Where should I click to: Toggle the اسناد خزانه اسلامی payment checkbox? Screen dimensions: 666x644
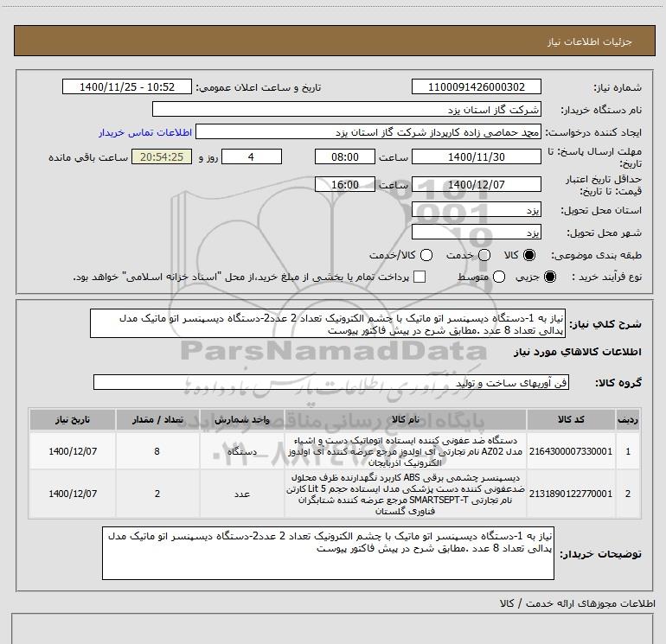click(419, 277)
